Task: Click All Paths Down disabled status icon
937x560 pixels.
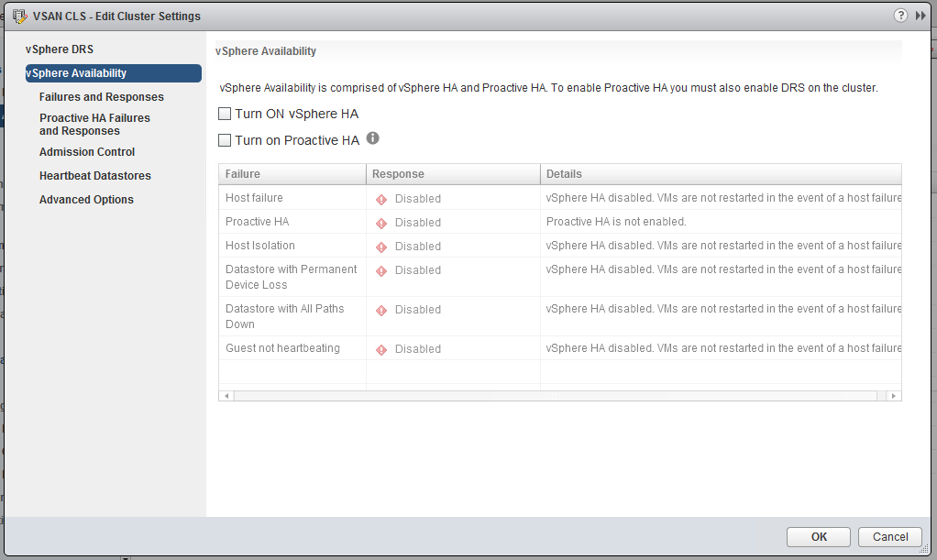Action: point(381,310)
